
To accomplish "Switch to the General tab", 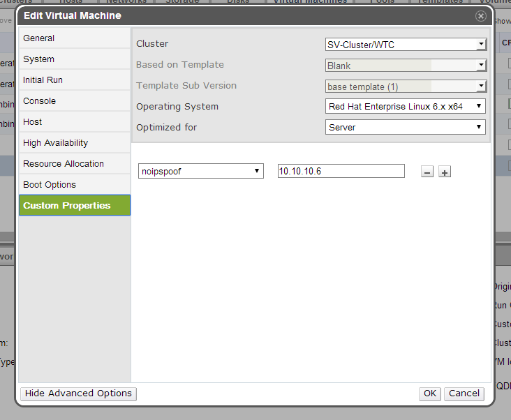I will pyautogui.click(x=75, y=38).
